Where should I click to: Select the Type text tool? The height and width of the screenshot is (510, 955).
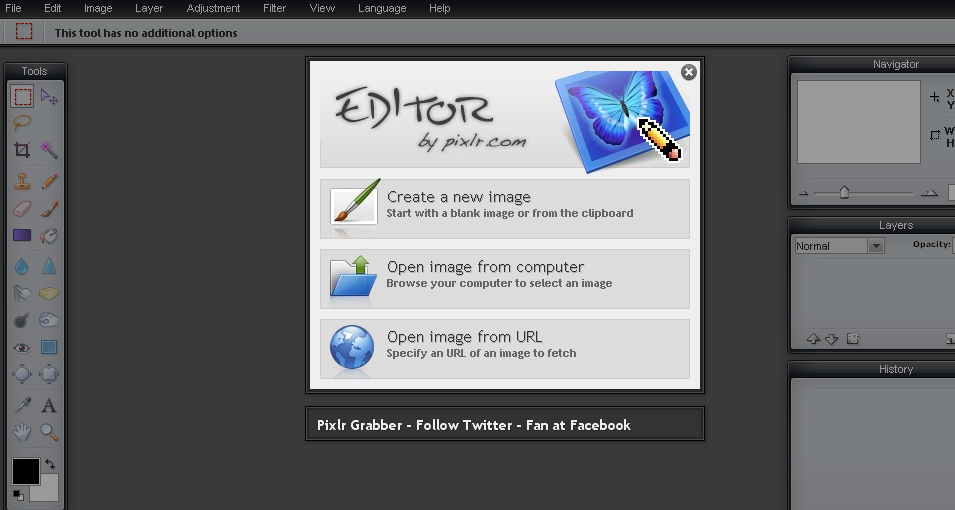(49, 405)
